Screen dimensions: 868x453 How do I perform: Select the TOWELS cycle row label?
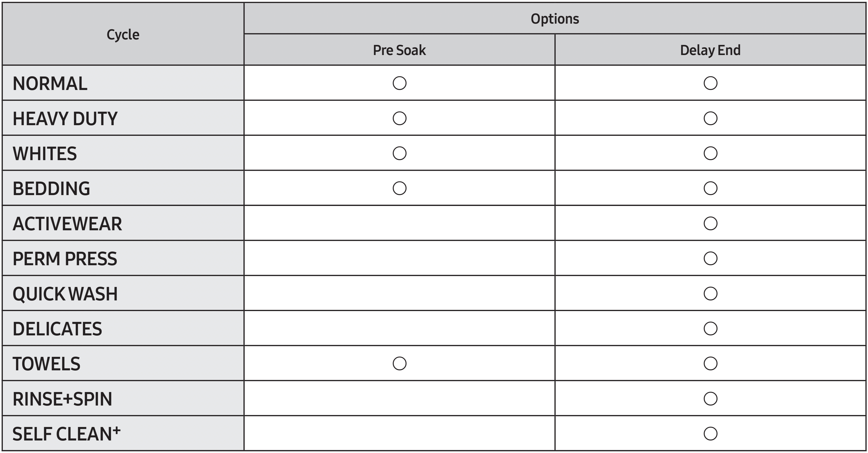(46, 364)
